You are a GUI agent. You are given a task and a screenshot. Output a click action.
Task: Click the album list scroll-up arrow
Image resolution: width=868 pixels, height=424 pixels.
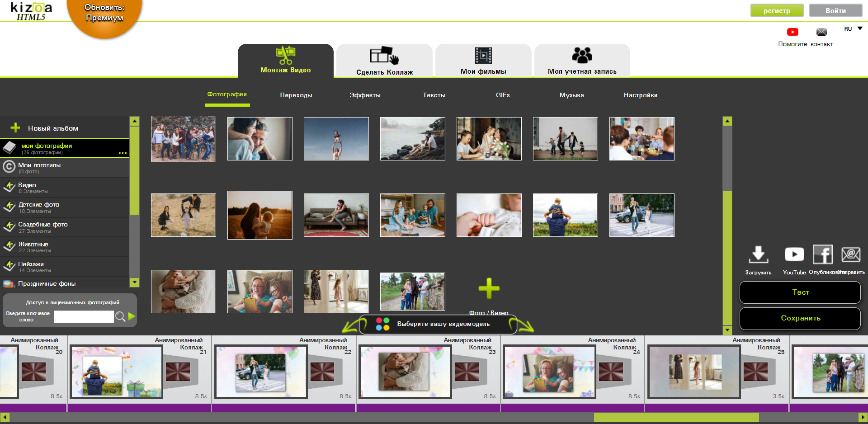135,121
